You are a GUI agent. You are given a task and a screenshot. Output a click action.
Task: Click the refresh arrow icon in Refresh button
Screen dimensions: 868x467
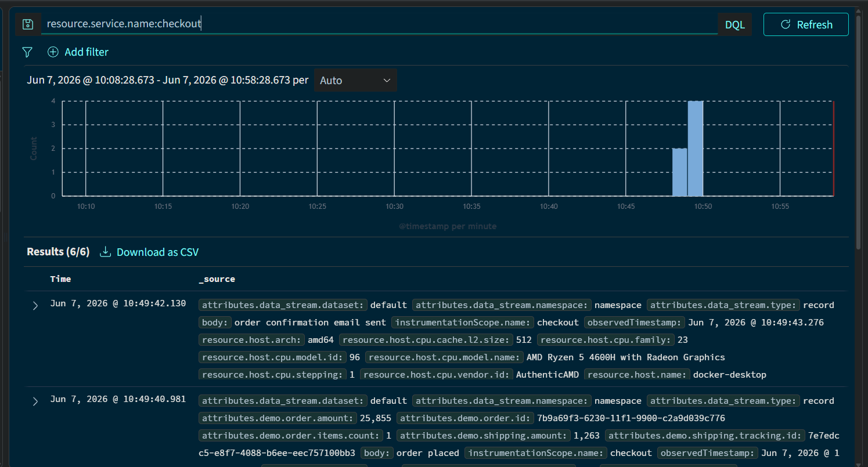[786, 24]
